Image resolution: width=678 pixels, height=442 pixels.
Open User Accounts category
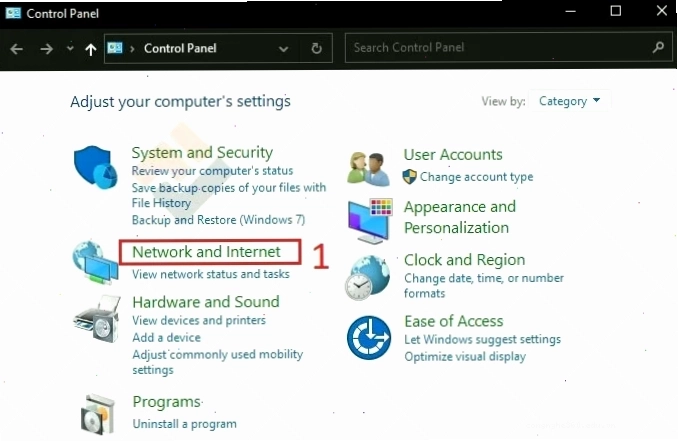453,154
